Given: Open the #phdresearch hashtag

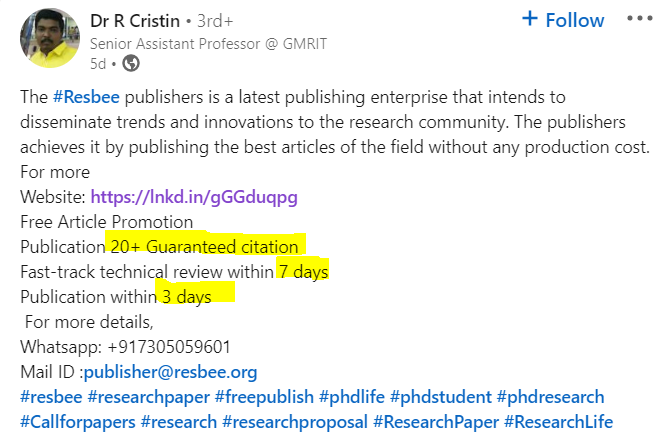Looking at the screenshot, I should tap(550, 397).
